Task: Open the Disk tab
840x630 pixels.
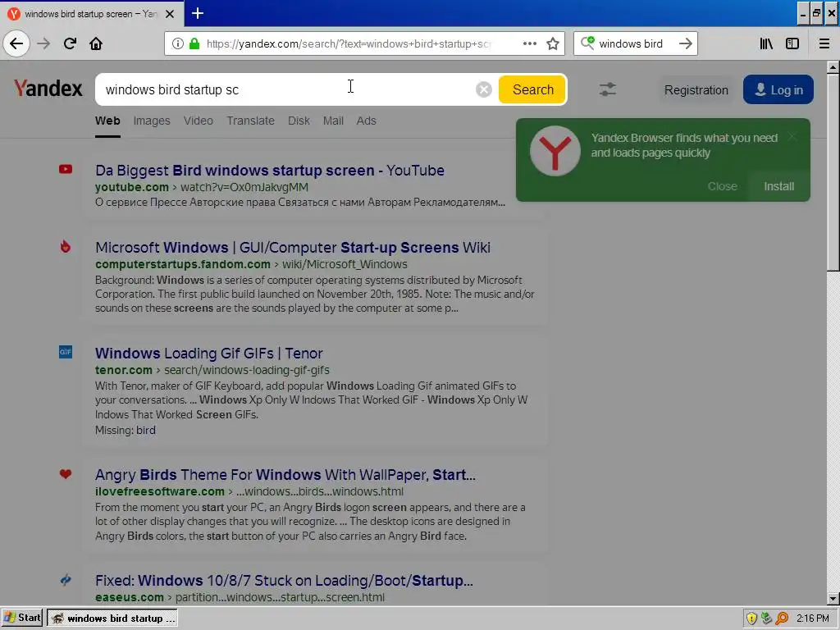Action: coord(299,121)
